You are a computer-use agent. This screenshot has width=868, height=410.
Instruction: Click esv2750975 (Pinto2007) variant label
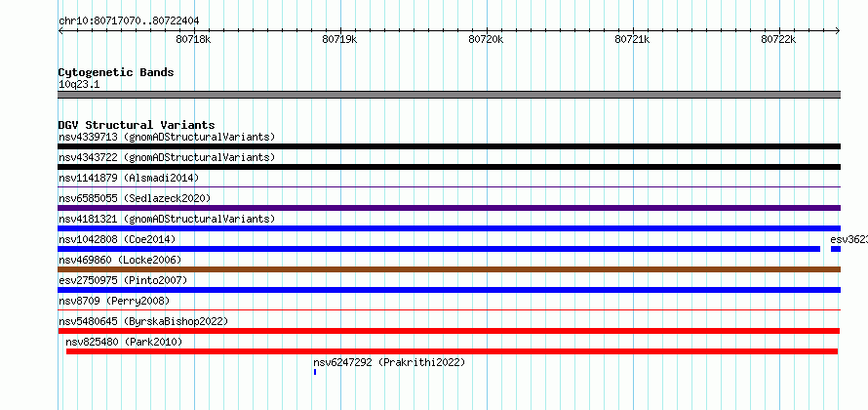123,280
